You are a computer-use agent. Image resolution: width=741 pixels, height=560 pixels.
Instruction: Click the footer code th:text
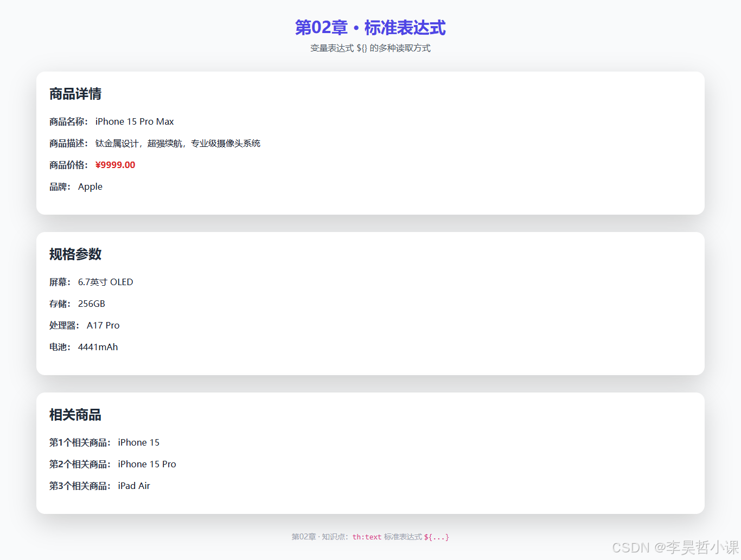pos(367,537)
